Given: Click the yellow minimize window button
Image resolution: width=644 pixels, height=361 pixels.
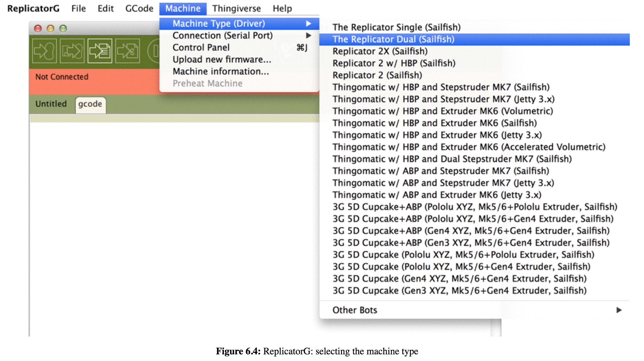Looking at the screenshot, I should pyautogui.click(x=50, y=28).
